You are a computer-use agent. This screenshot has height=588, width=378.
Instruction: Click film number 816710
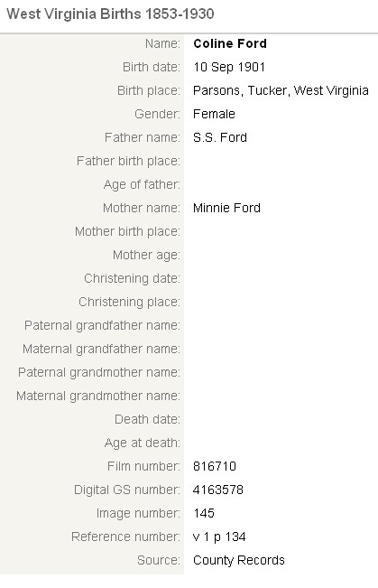pos(215,466)
